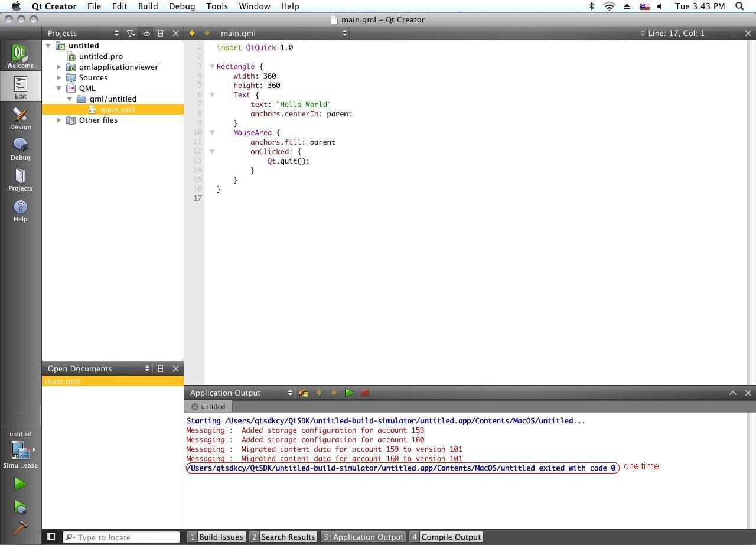Expand the Sources folder

coord(59,77)
